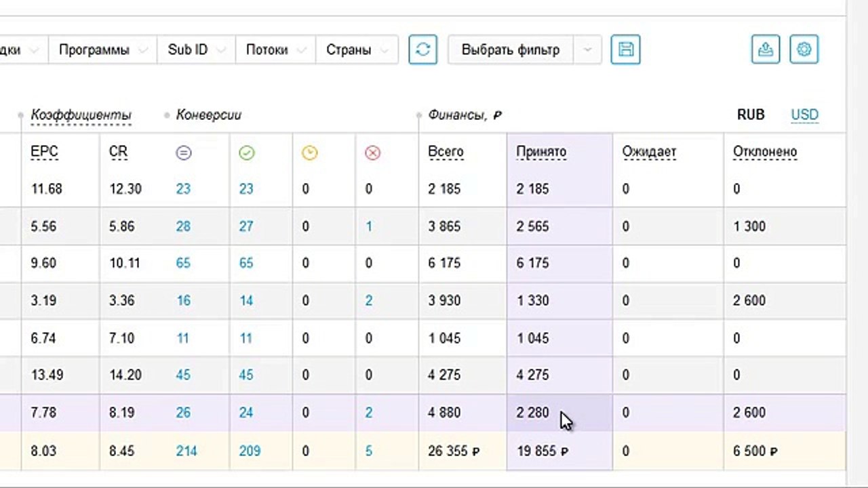Sort table by Отклонено column header

pyautogui.click(x=765, y=152)
